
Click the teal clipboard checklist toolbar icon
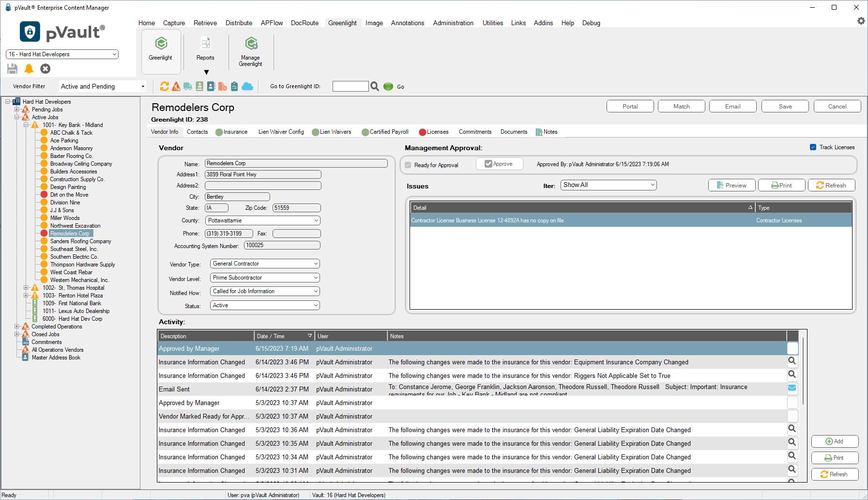click(234, 86)
